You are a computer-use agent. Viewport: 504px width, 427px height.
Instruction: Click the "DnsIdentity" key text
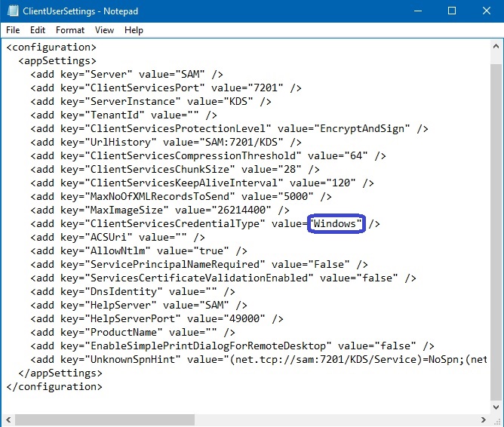(124, 291)
